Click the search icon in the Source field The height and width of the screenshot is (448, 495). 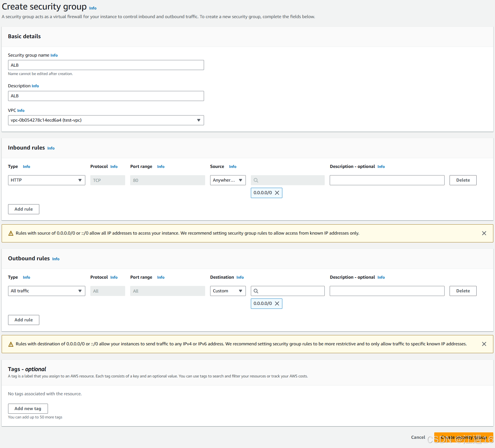256,180
